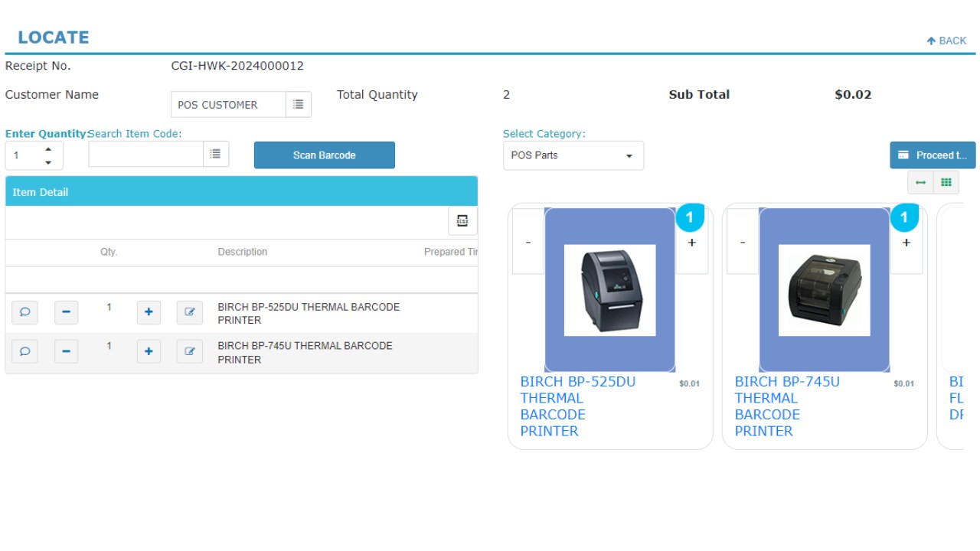
Task: Select BIRCH BP-745U printer thumbnail
Action: (825, 290)
